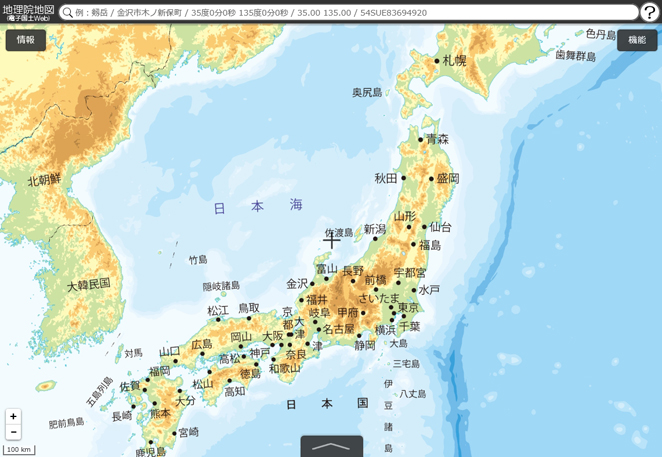Open help with the question mark

coord(650,13)
